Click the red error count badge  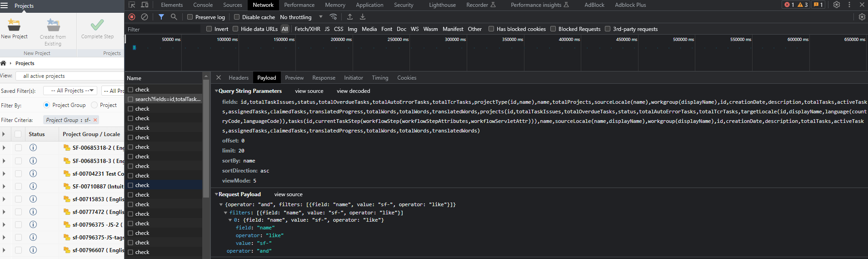[789, 5]
